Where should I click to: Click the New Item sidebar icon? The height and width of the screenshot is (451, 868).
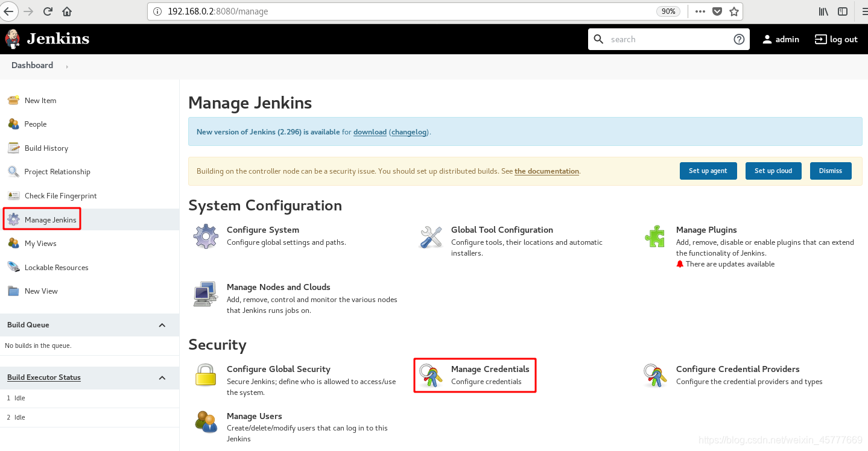(13, 100)
